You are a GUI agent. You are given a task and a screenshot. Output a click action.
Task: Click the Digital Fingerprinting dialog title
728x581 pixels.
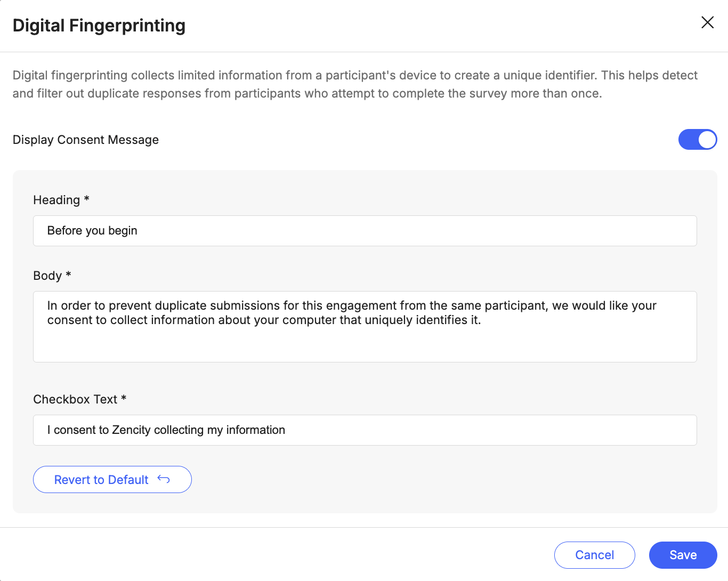[x=99, y=25]
